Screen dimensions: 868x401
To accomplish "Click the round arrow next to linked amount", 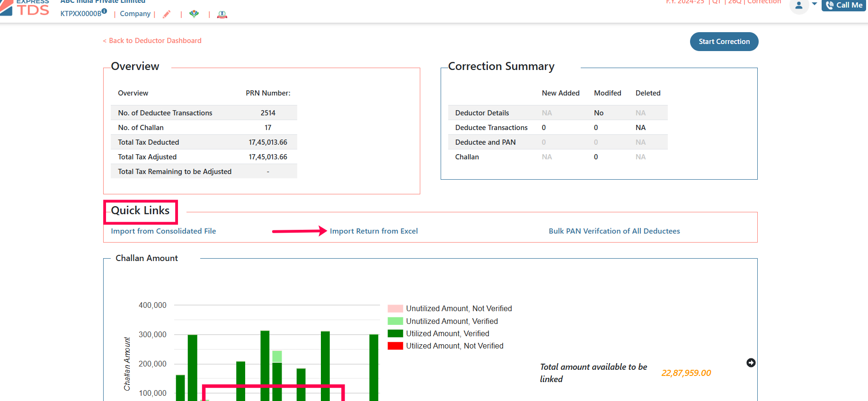I will point(751,363).
